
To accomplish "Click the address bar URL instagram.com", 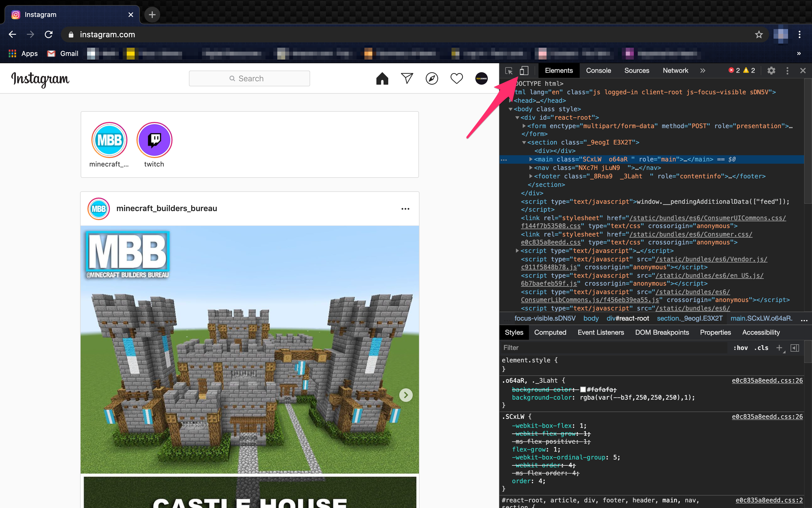I will point(107,34).
